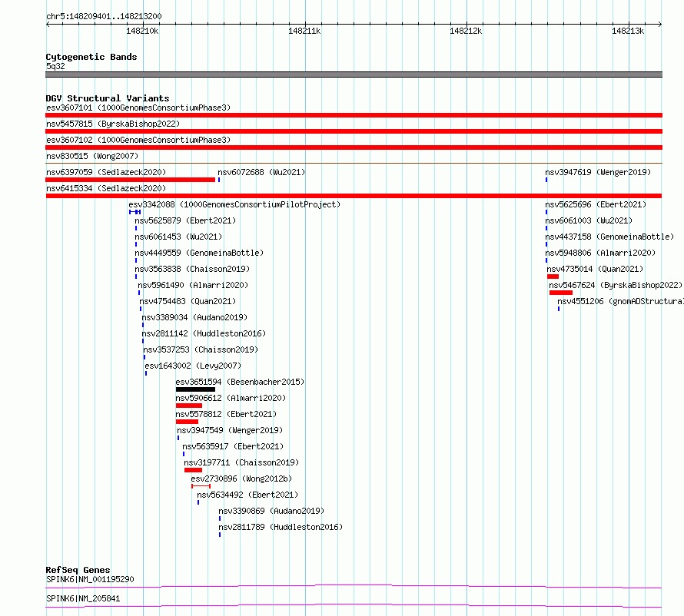Click esv3342088 1000GenomesConsortiumPilotProject label
This screenshot has height=616, width=684.
(x=234, y=204)
